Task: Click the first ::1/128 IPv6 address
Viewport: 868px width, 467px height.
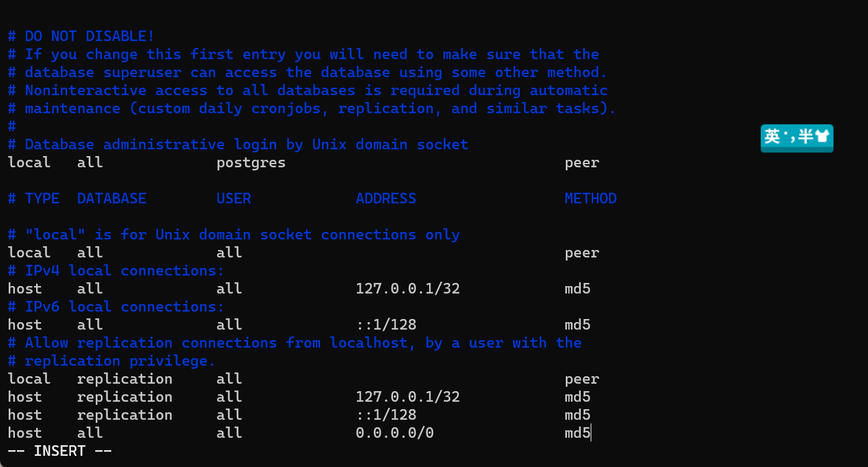Action: pos(386,325)
